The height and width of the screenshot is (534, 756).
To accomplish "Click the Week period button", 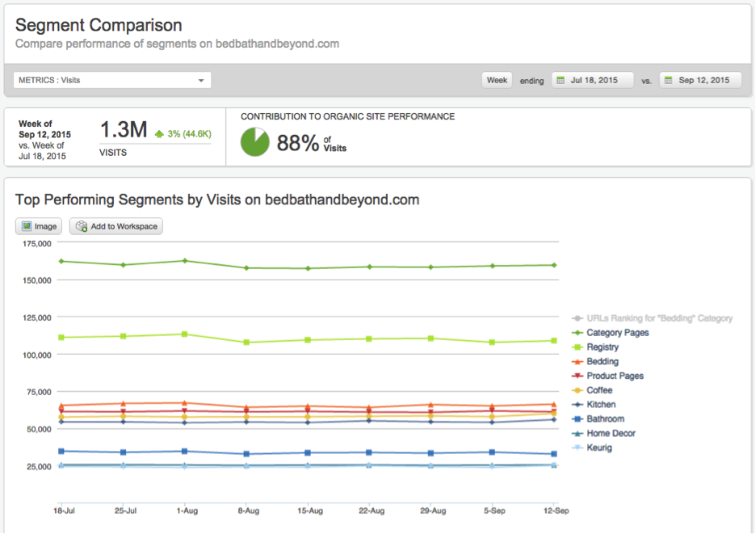I will click(x=497, y=80).
